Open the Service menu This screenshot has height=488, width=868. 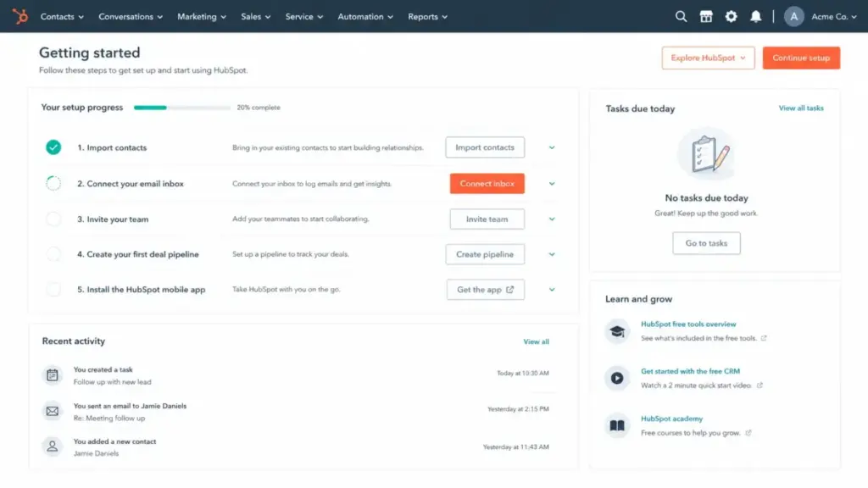coord(304,17)
